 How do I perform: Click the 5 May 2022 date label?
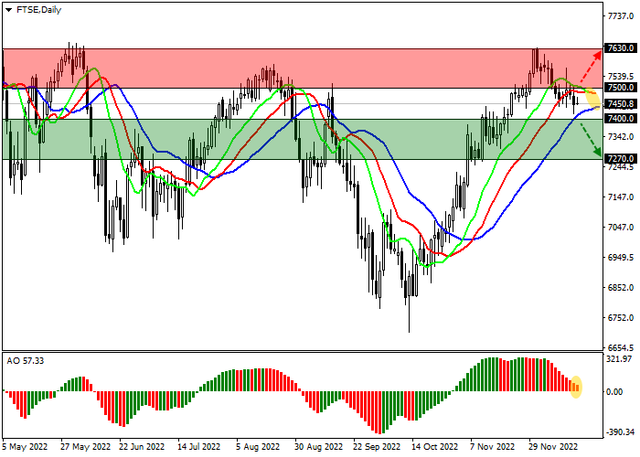(x=25, y=446)
